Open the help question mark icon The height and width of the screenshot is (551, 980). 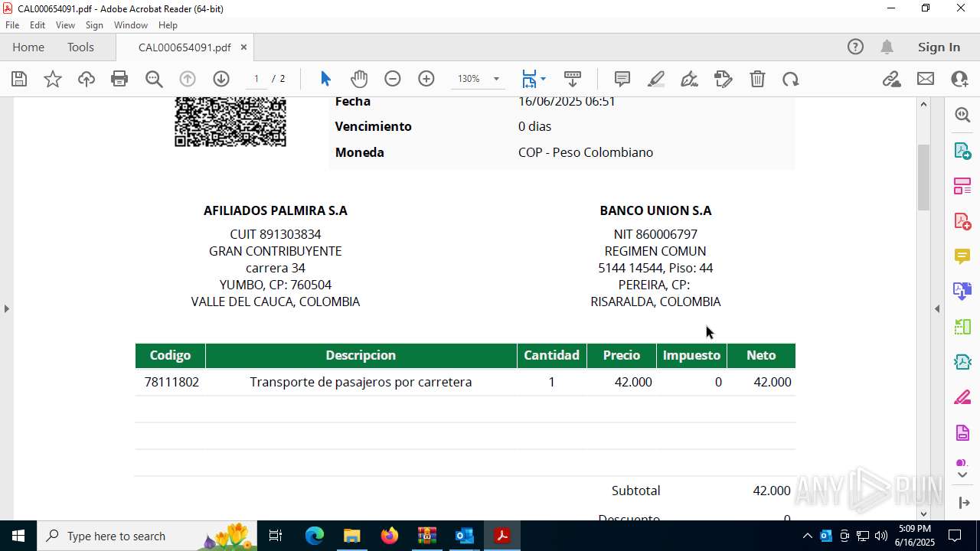[x=855, y=47]
